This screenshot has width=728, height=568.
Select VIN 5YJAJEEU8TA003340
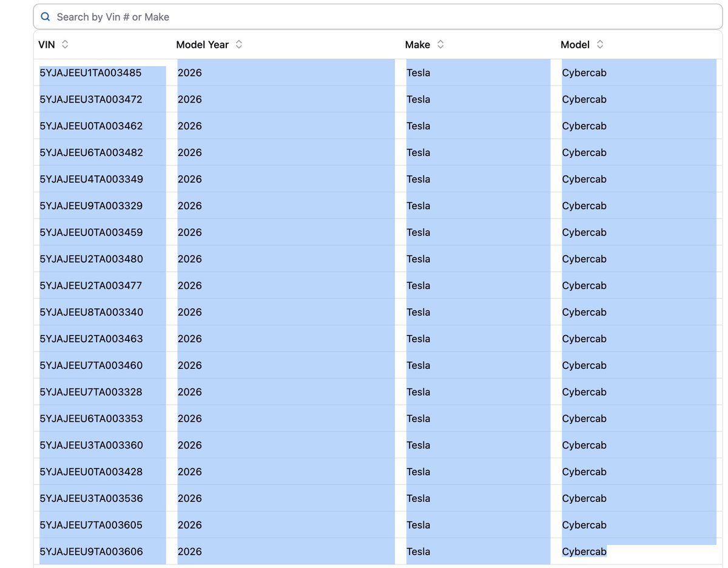click(x=91, y=313)
